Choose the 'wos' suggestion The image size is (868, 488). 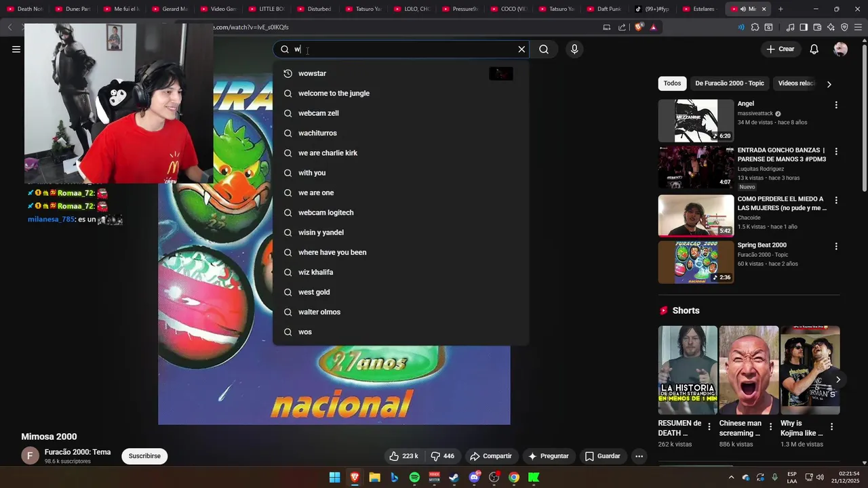[x=400, y=332]
